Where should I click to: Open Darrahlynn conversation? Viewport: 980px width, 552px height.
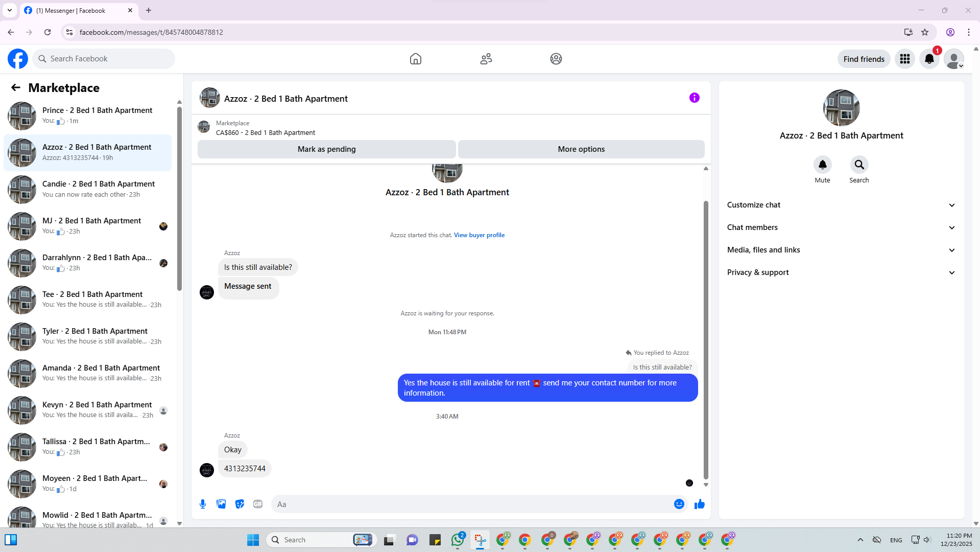[88, 263]
